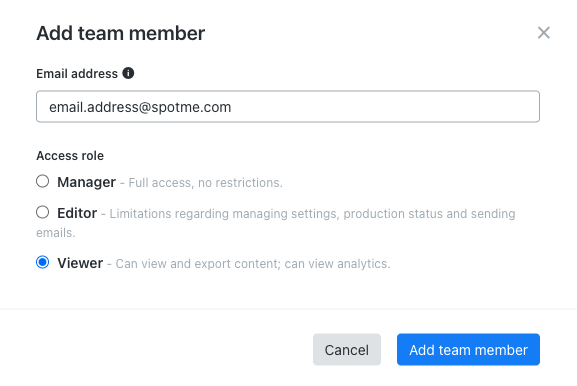Select the Editor access role
577x386 pixels.
tap(43, 212)
